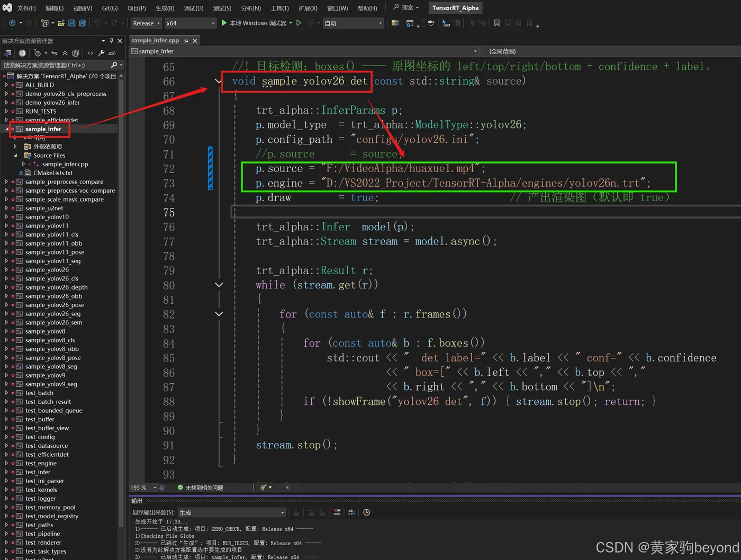741x560 pixels.
Task: Open the 生成(B) Build menu
Action: click(165, 8)
